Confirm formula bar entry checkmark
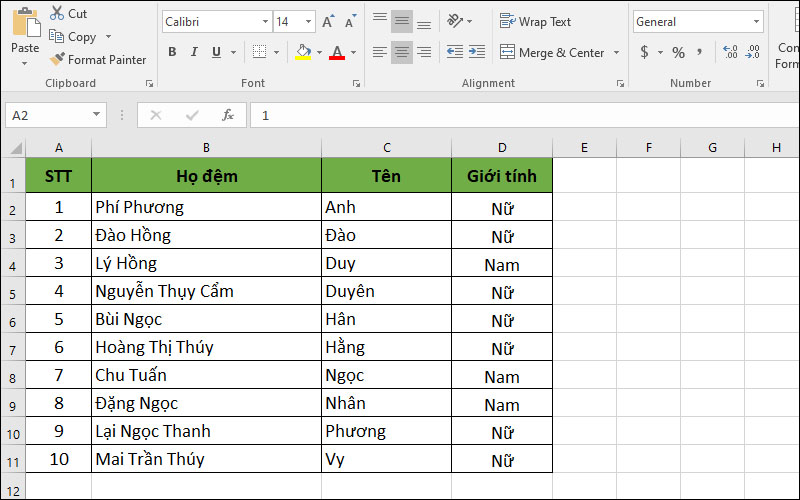Viewport: 800px width, 500px height. (x=192, y=115)
